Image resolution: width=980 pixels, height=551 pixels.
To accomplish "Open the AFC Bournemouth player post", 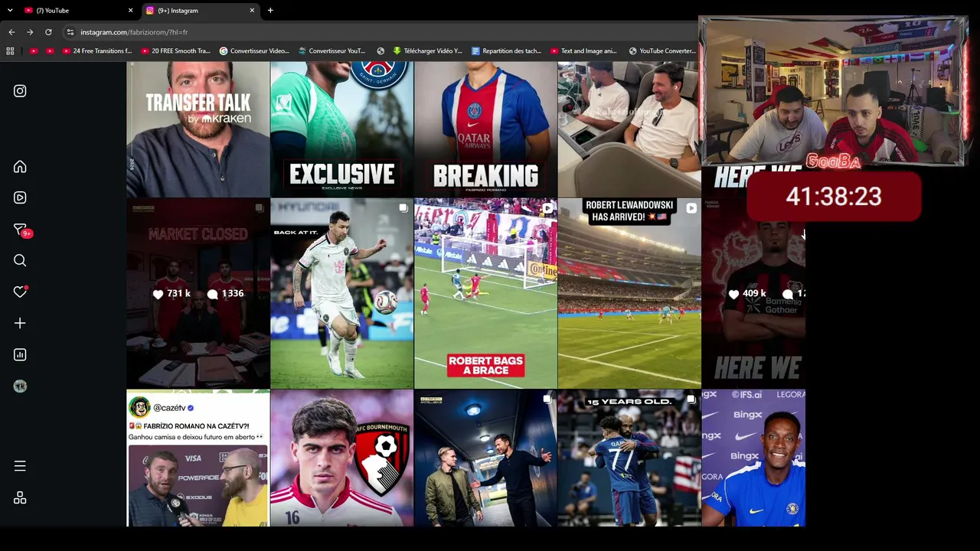I will (341, 458).
